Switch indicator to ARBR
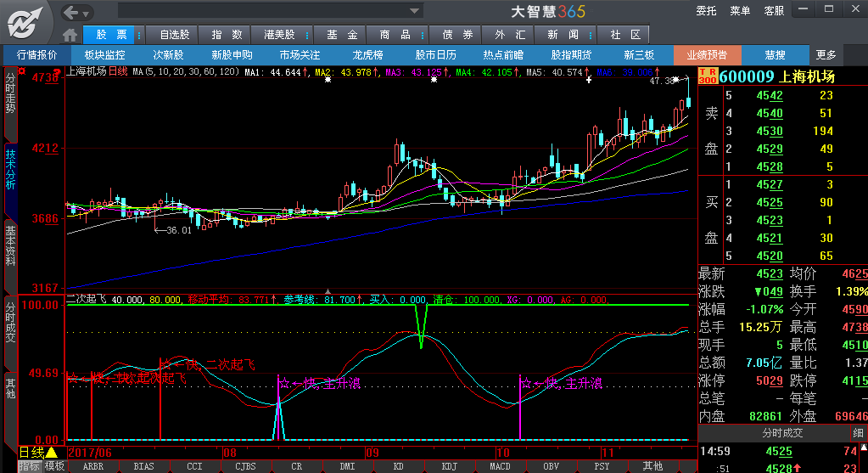This screenshot has width=868, height=473. [x=92, y=466]
